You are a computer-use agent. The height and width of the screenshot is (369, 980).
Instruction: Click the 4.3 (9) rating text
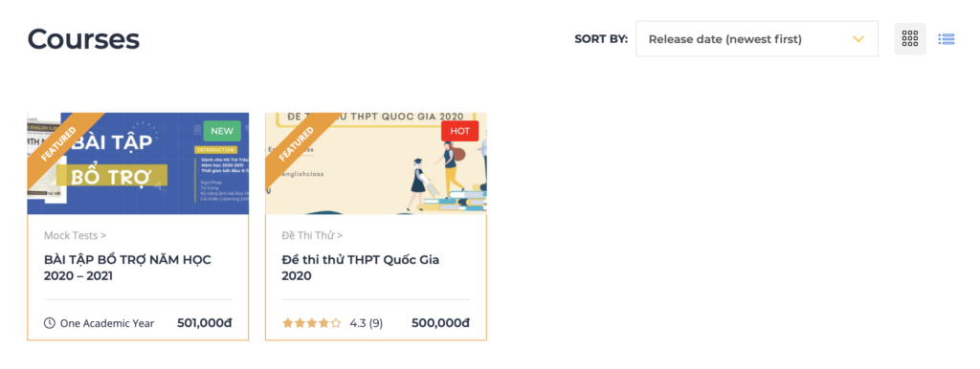(367, 323)
